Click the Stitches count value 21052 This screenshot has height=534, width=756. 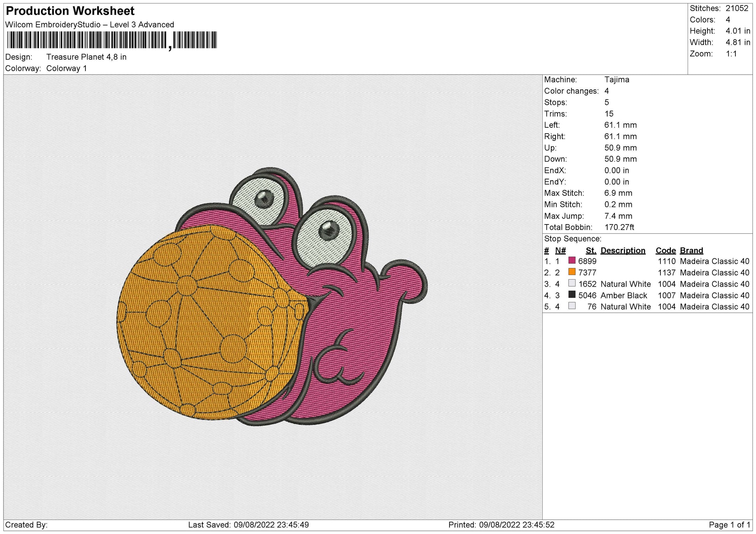pos(737,8)
